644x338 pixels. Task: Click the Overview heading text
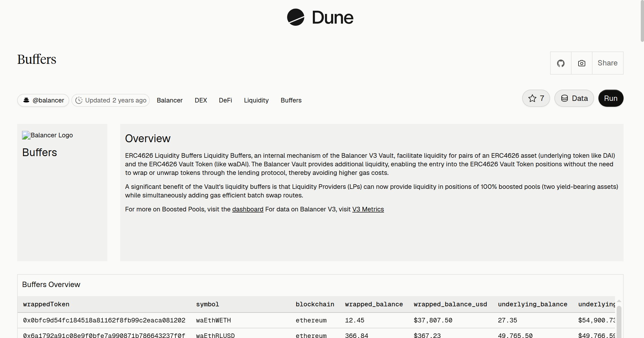148,138
